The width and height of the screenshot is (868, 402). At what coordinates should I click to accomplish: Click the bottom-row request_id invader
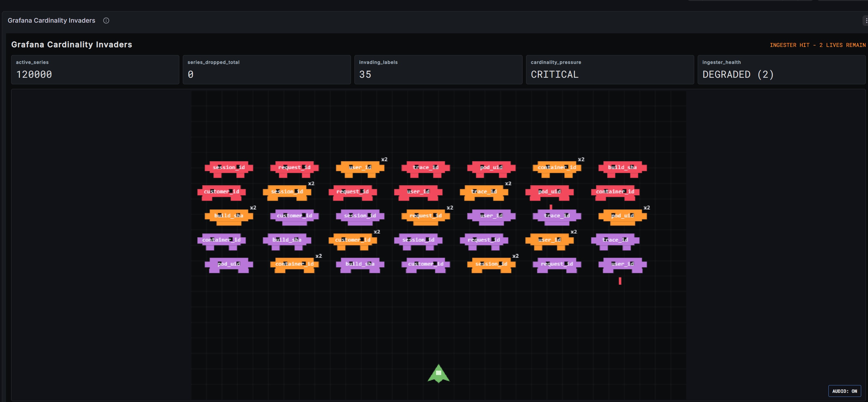(x=557, y=265)
